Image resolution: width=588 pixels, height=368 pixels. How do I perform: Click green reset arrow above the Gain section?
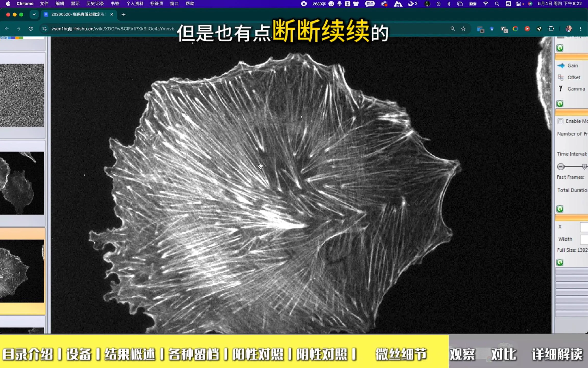[560, 48]
